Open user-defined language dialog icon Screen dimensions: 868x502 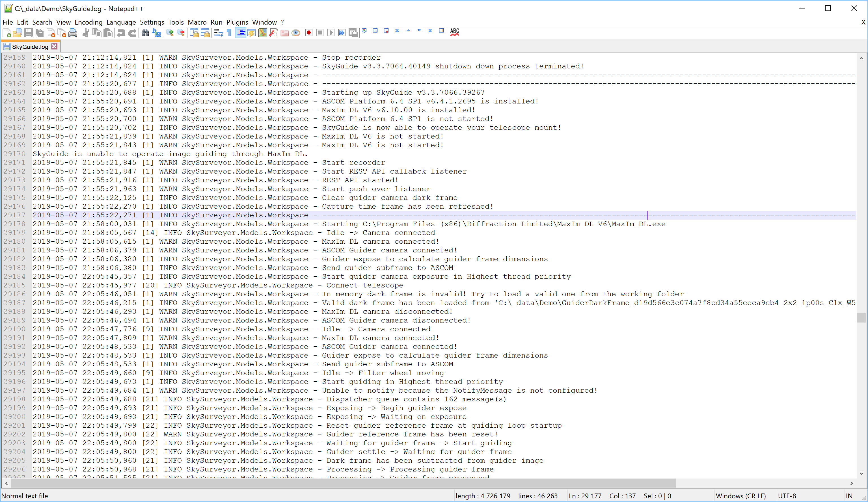tap(251, 33)
